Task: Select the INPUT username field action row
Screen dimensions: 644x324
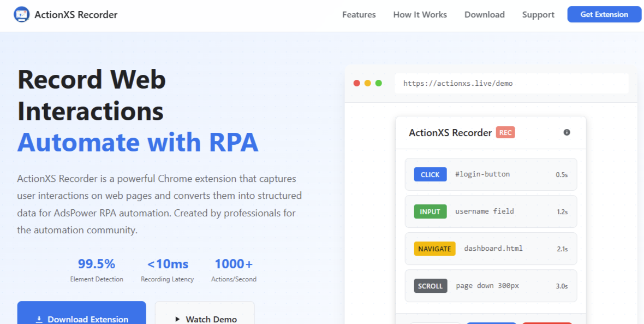Action: [491, 211]
